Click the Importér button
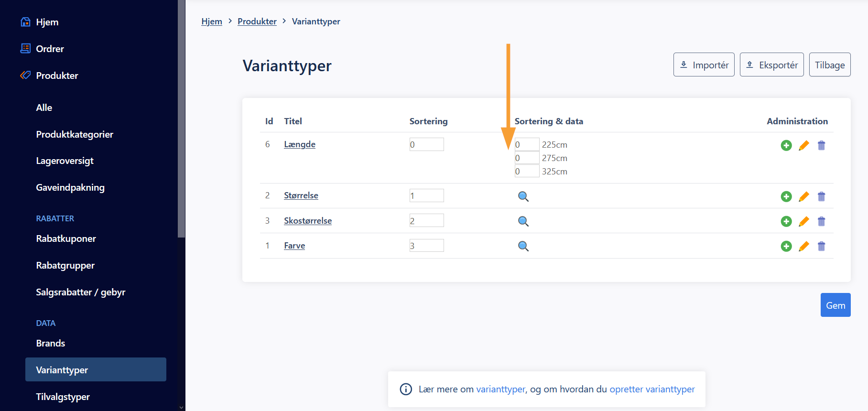This screenshot has height=411, width=868. coord(704,65)
